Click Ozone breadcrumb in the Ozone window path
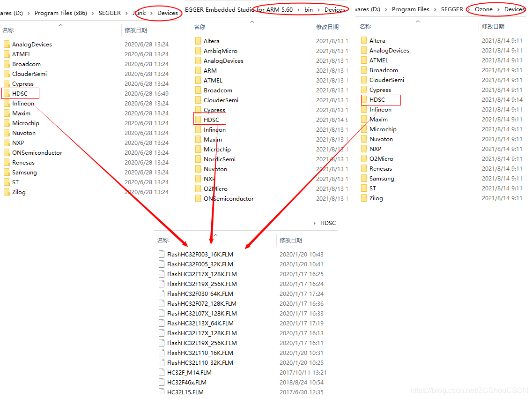Viewport: 532px width, 399px height. click(x=483, y=9)
